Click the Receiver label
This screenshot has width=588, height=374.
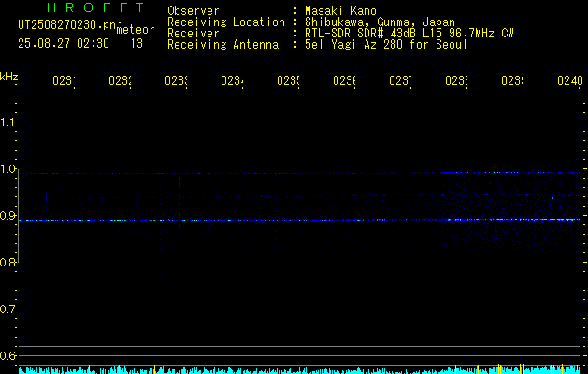194,34
